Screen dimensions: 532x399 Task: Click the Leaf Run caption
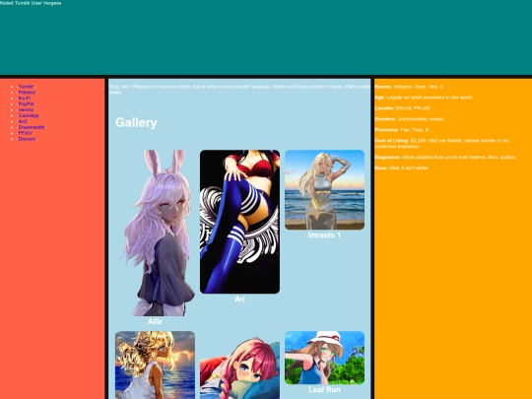325,390
